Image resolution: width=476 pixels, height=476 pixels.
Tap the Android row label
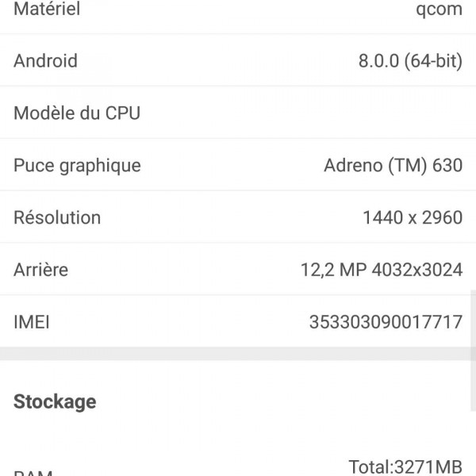[x=45, y=61]
